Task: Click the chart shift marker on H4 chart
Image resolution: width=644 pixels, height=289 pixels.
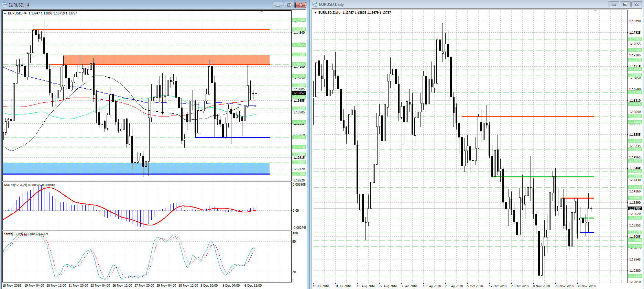Action: [x=262, y=12]
